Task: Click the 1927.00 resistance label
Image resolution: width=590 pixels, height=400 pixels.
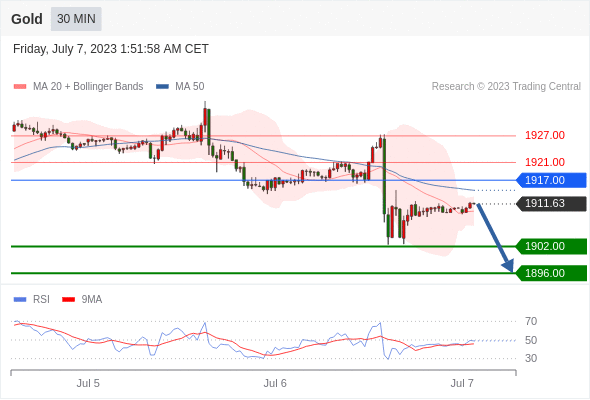Action: click(545, 135)
